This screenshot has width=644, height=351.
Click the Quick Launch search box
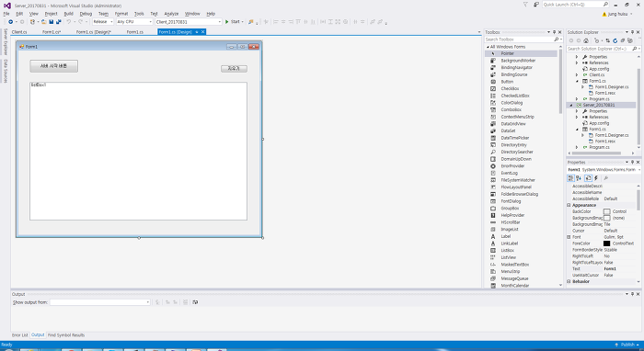coord(575,5)
